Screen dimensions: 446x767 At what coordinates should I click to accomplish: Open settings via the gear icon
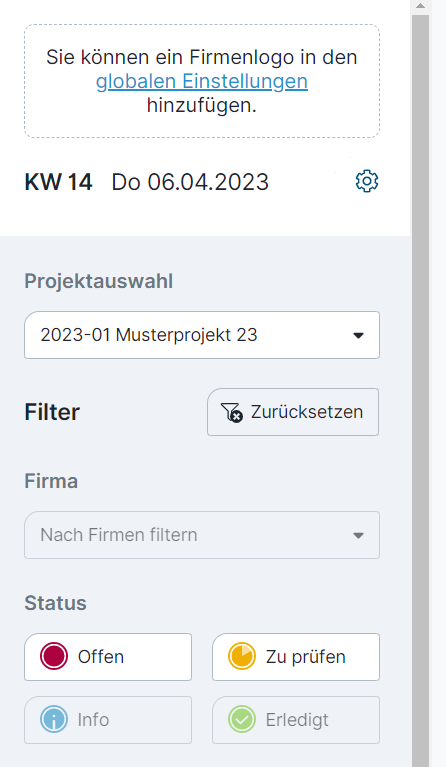(x=366, y=181)
